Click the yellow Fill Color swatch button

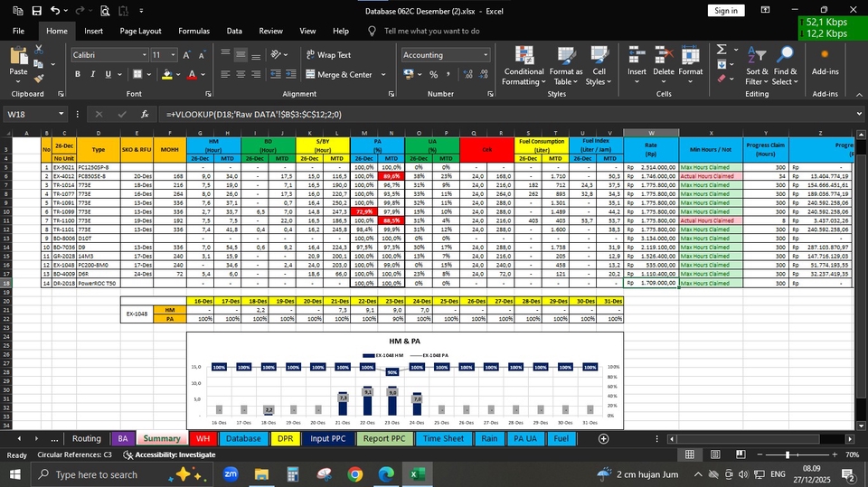tap(166, 74)
